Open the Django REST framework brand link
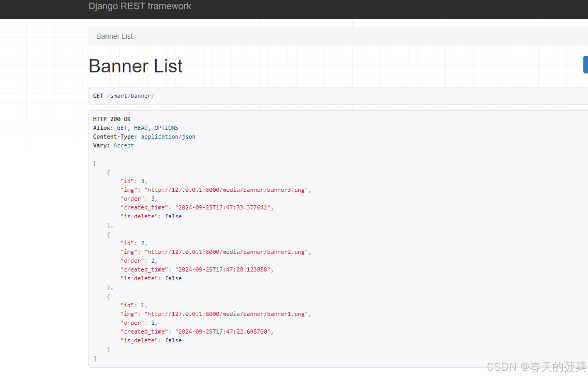This screenshot has width=588, height=377. [x=140, y=6]
